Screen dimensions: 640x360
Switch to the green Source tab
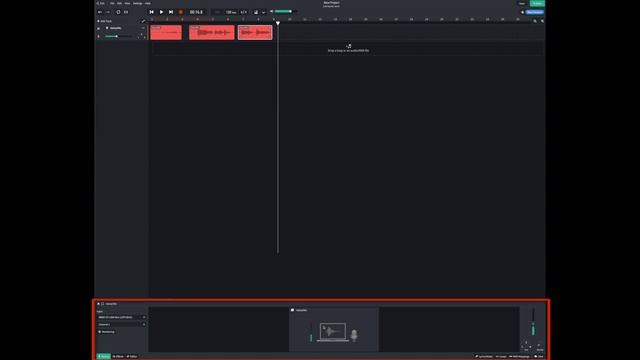pyautogui.click(x=104, y=356)
